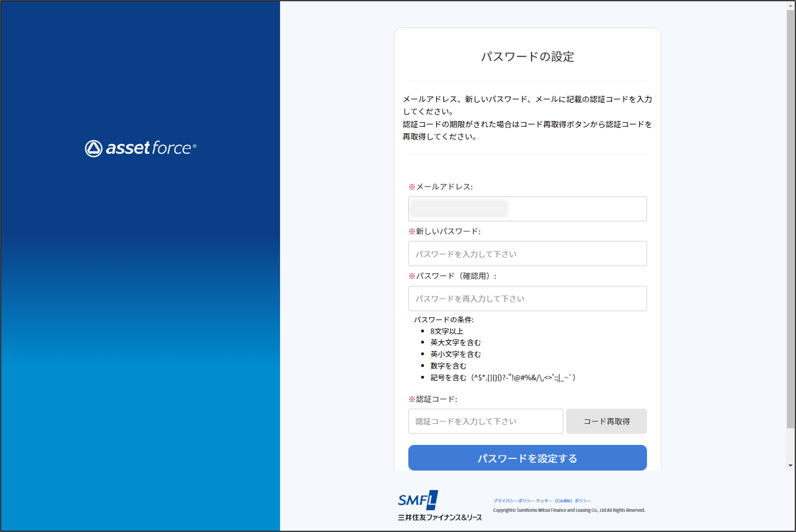Click the 認証コード input field
Screen dimensions: 796x532
485,421
